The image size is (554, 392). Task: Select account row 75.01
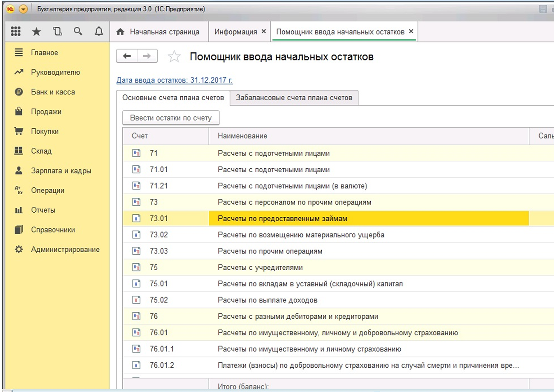click(159, 284)
